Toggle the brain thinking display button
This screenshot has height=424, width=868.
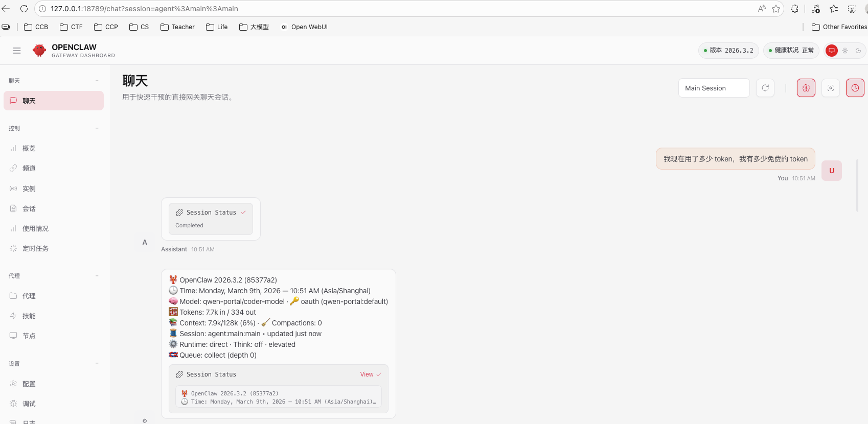pyautogui.click(x=806, y=88)
